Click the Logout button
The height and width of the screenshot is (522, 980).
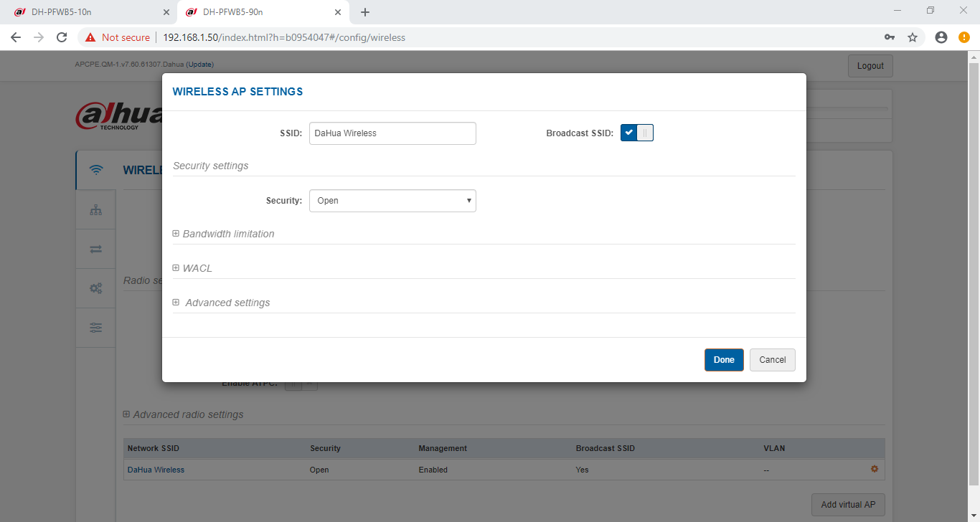[x=870, y=66]
